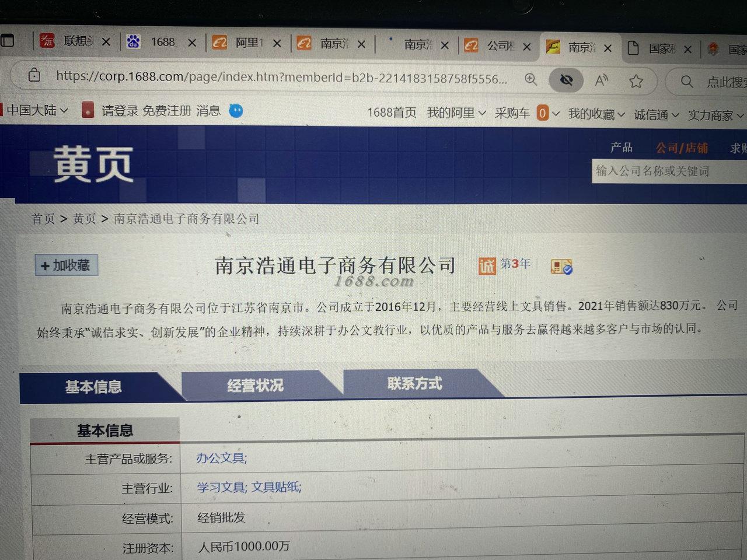
Task: Click the 加收藏 button
Action: click(x=66, y=265)
